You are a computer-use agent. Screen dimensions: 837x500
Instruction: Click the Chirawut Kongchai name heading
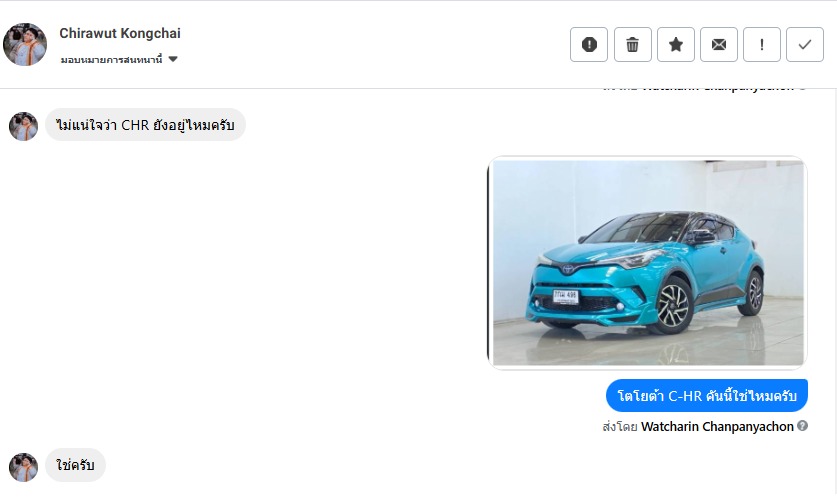point(120,33)
